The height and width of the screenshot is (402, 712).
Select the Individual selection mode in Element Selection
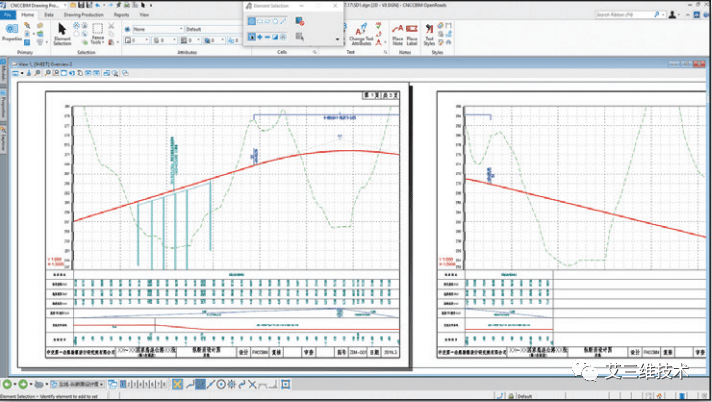[251, 20]
